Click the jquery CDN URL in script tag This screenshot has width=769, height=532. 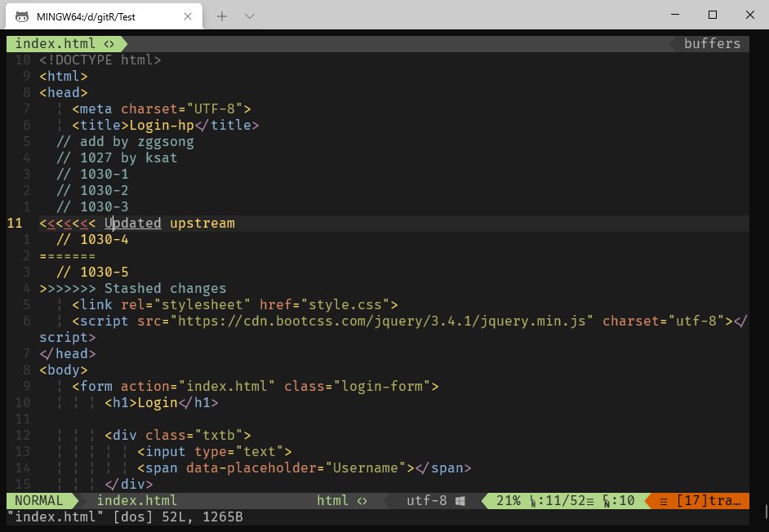pos(382,321)
